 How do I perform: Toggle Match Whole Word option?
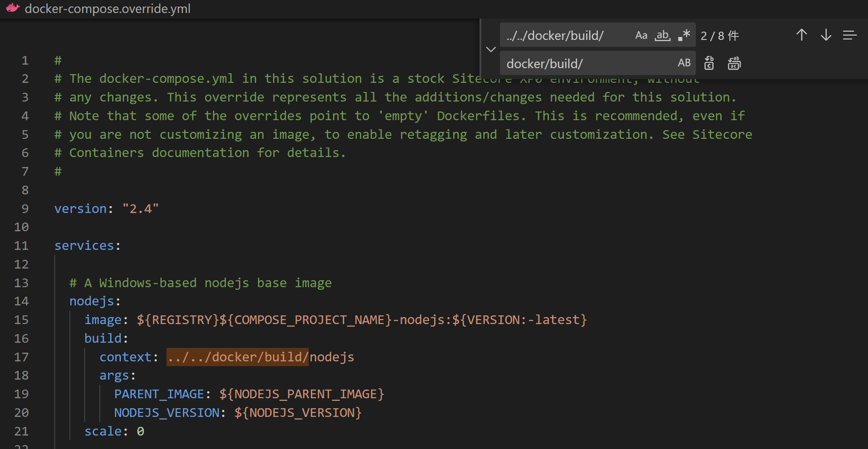pyautogui.click(x=662, y=36)
